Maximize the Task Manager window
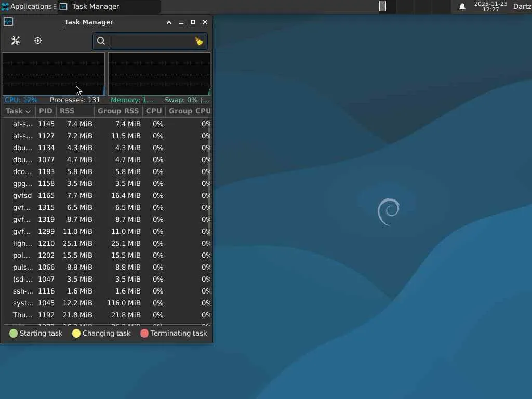This screenshot has height=399, width=532. [193, 22]
